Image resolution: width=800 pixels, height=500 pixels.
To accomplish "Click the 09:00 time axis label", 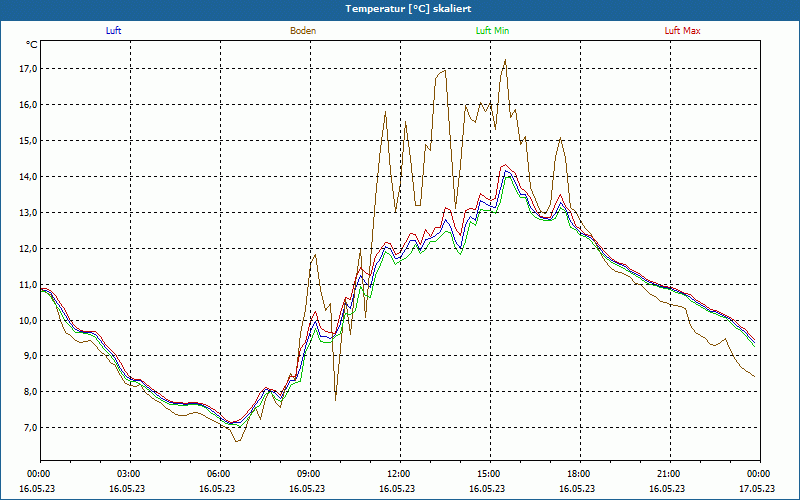I will pyautogui.click(x=310, y=474).
